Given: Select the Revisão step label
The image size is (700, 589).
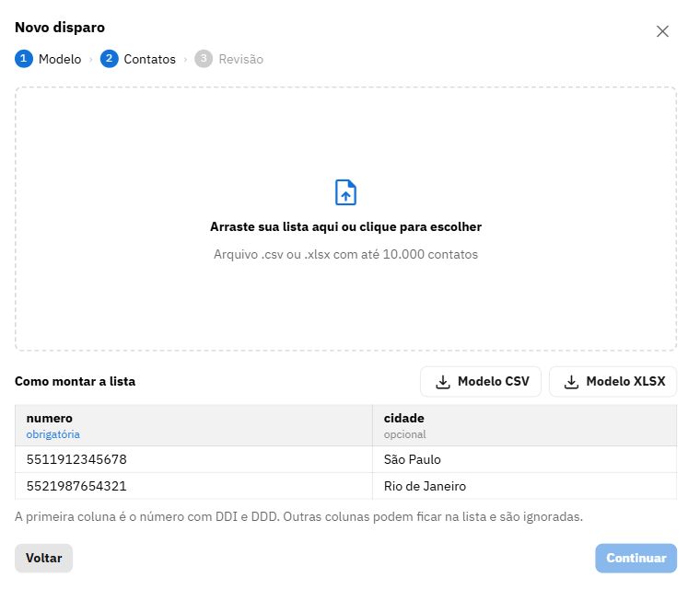Looking at the screenshot, I should coord(241,59).
